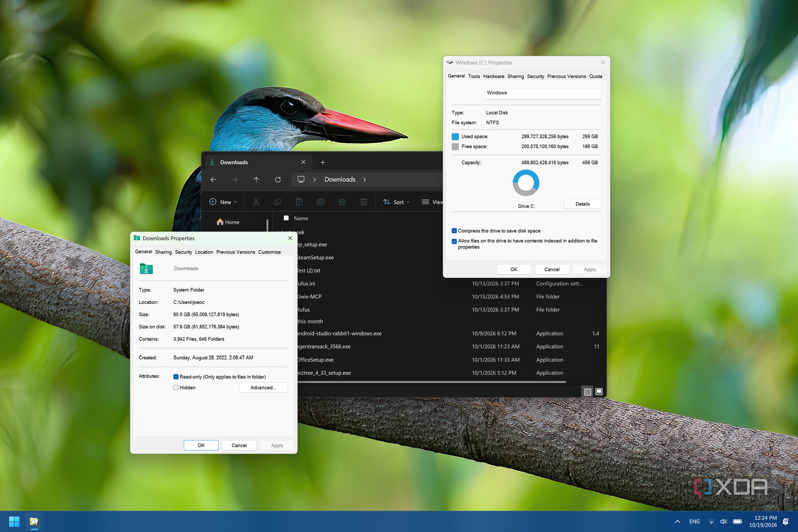Click the Paste clipboard icon
Viewport: 798px width, 532px height.
(x=299, y=202)
